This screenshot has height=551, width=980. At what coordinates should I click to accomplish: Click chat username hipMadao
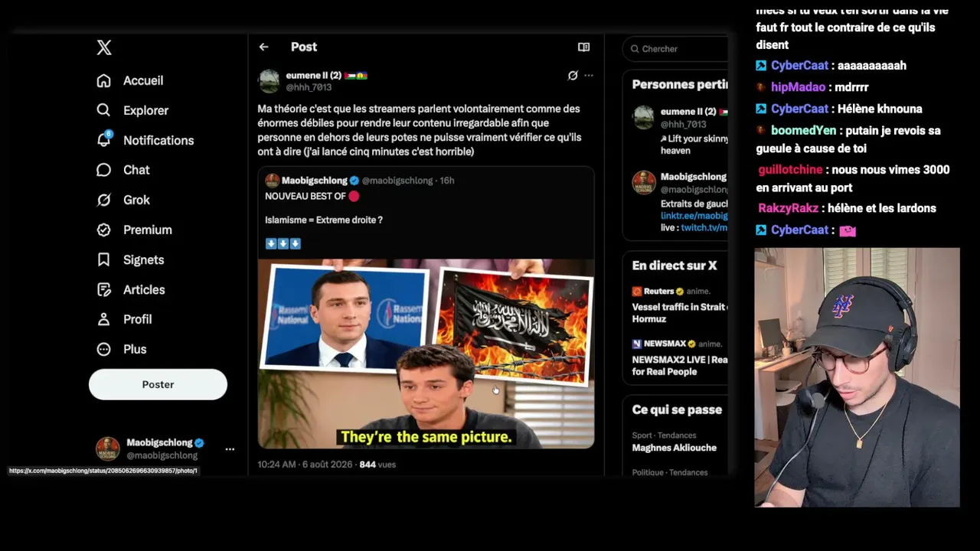click(x=799, y=87)
